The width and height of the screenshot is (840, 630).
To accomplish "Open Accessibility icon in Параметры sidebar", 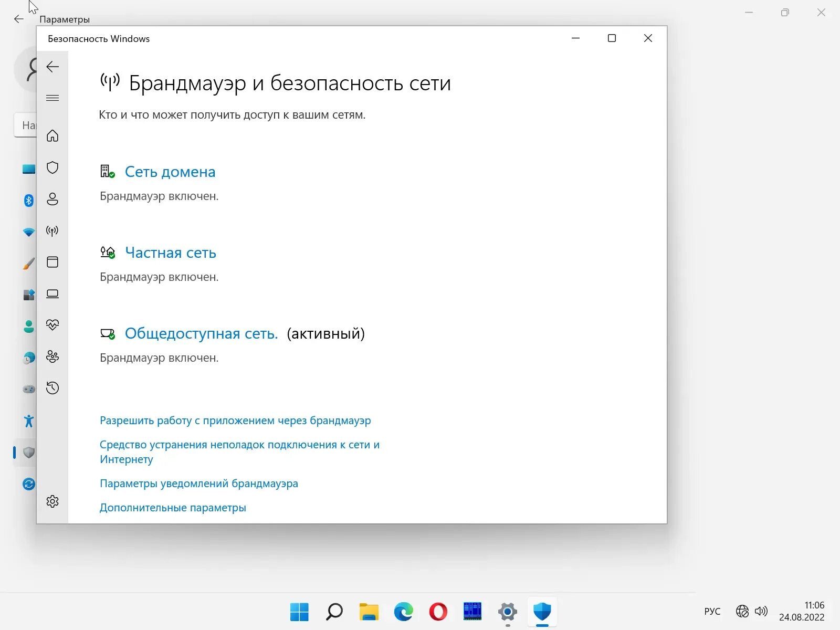I will 29,421.
